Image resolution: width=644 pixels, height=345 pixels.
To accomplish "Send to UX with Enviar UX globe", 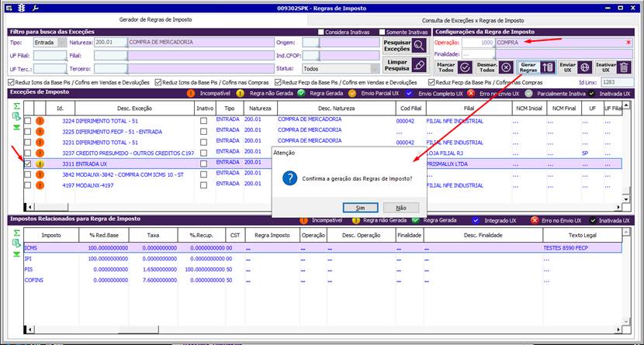I will tap(575, 67).
